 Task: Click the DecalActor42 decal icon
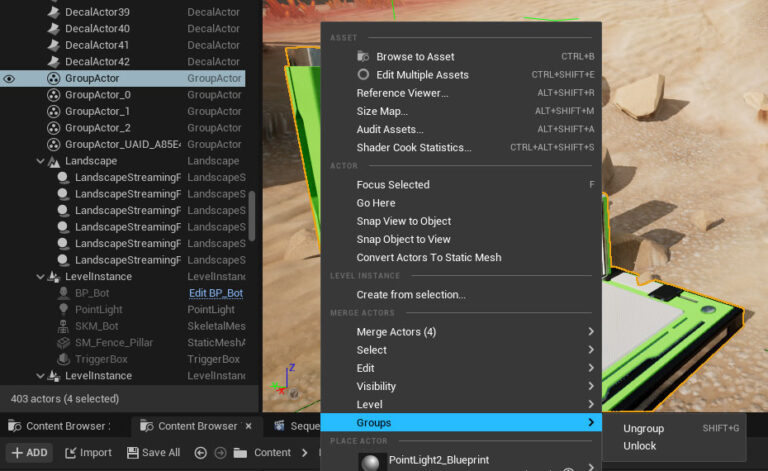coord(54,62)
